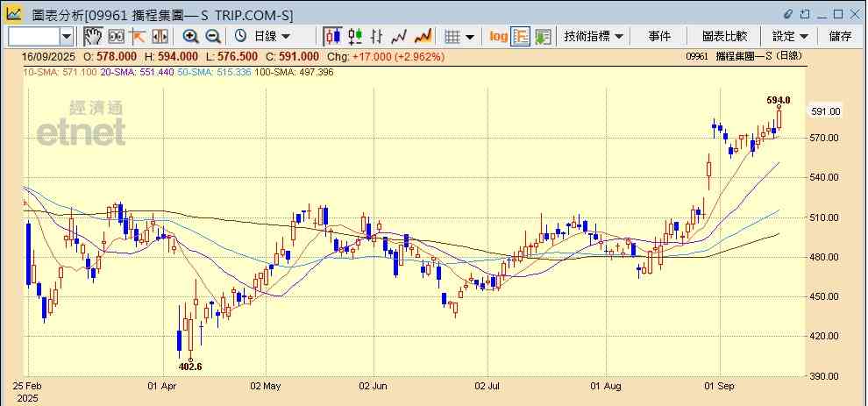
Task: Click the 02 Jul date axis label
Action: tap(487, 386)
